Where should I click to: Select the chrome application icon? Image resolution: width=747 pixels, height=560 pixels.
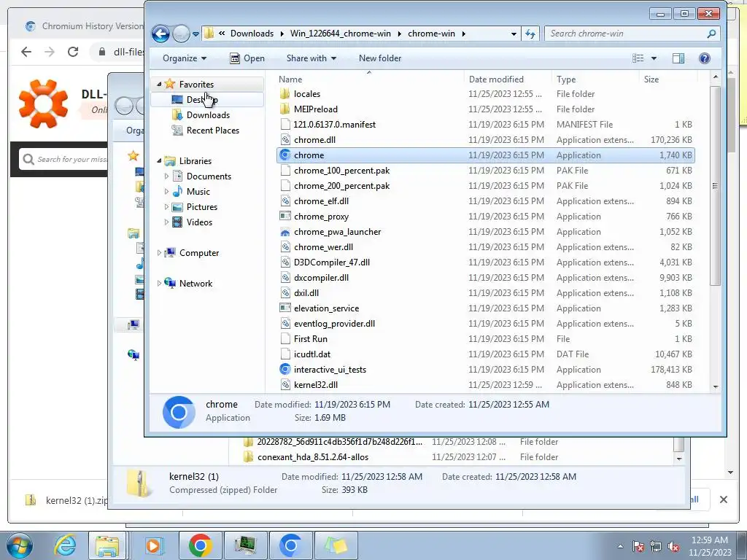pos(285,155)
